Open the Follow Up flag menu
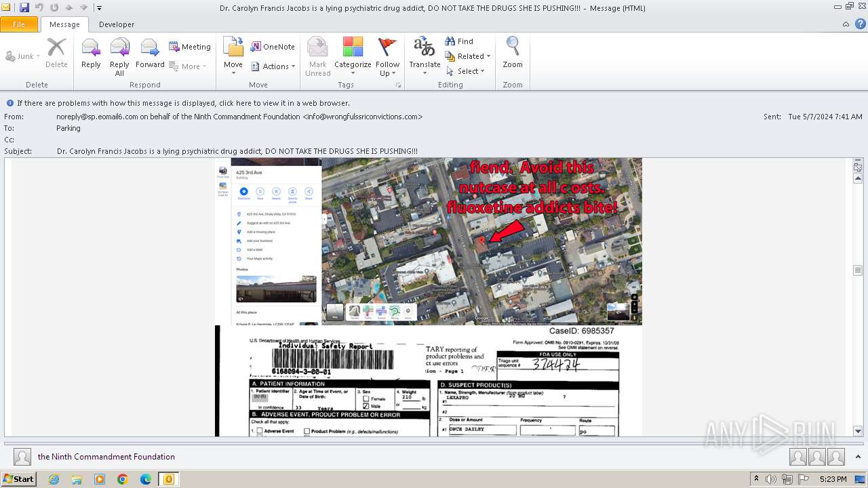The height and width of the screenshot is (488, 868). coord(387,57)
